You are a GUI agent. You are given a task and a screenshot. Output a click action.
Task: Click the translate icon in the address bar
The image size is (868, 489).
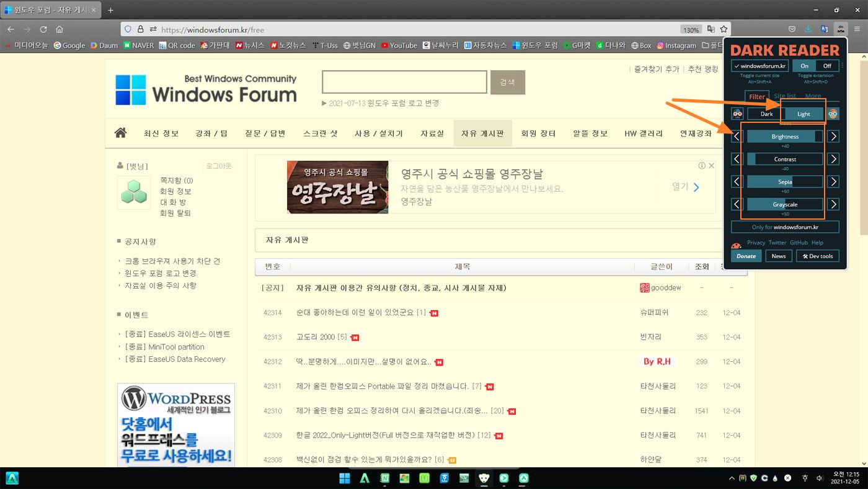click(711, 29)
